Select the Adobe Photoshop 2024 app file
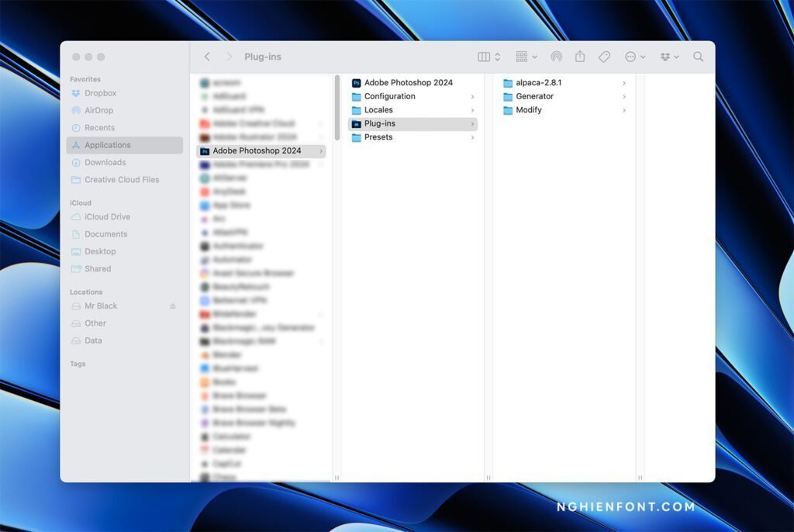The image size is (794, 532). click(408, 82)
